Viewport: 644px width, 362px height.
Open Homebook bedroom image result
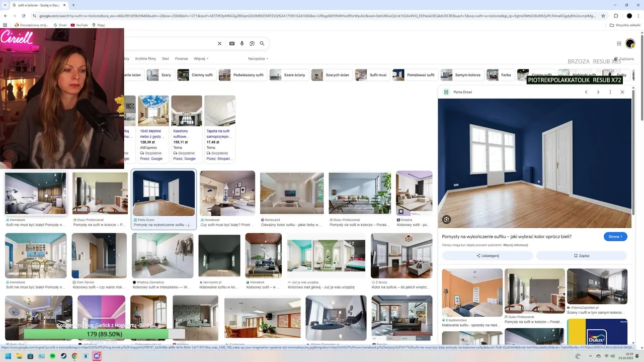35,194
